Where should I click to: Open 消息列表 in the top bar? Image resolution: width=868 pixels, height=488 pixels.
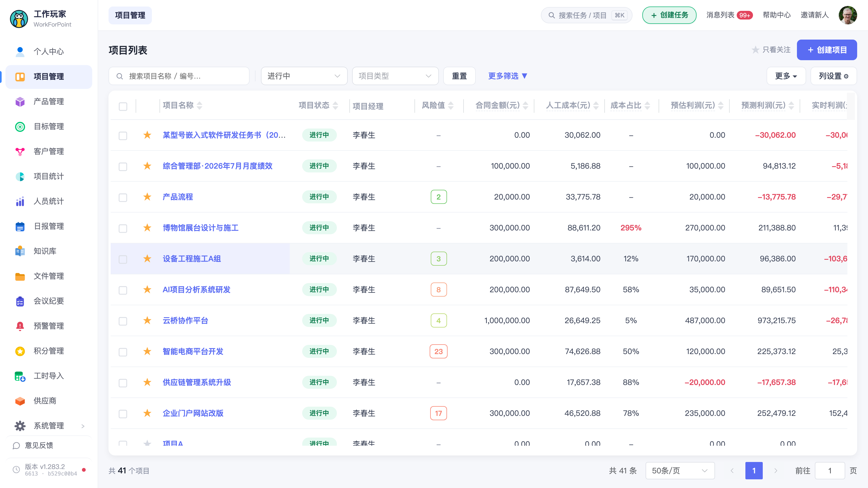coord(729,15)
